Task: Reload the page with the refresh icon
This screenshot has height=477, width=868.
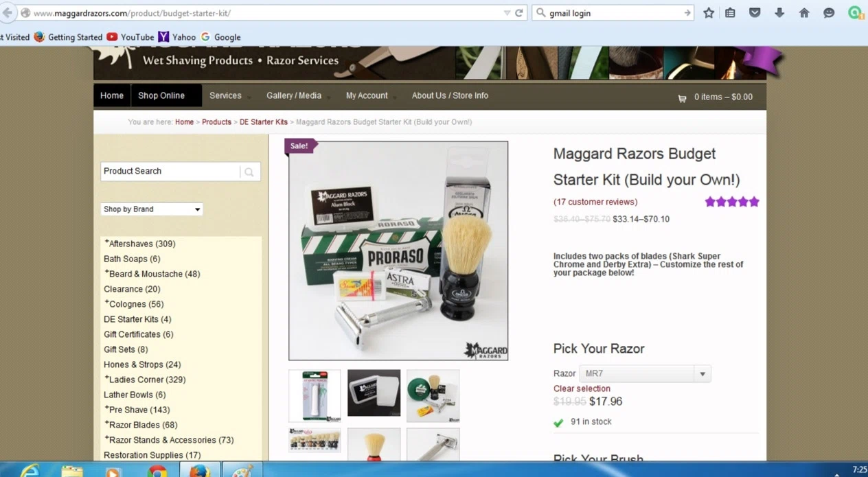Action: tap(519, 13)
